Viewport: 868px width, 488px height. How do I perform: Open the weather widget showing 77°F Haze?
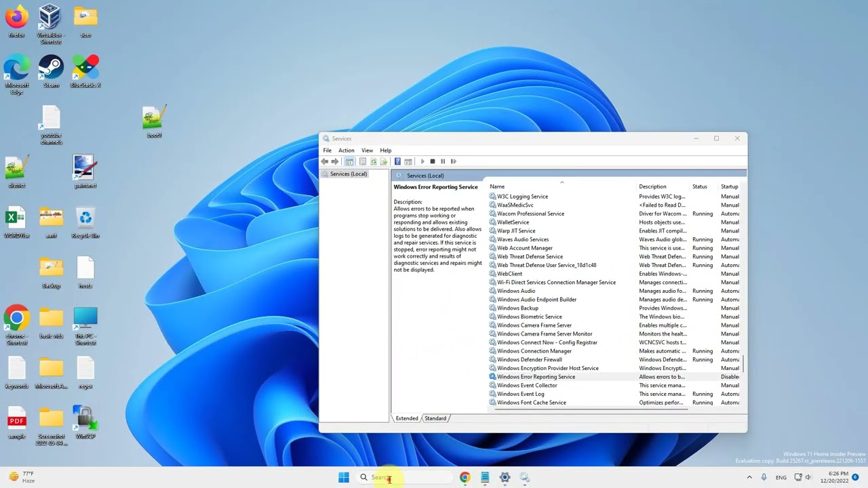[22, 477]
